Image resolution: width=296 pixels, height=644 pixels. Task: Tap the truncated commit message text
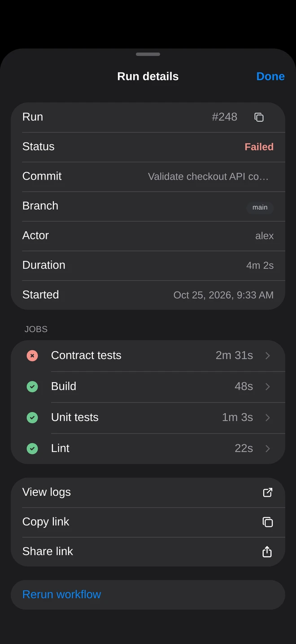[208, 177]
